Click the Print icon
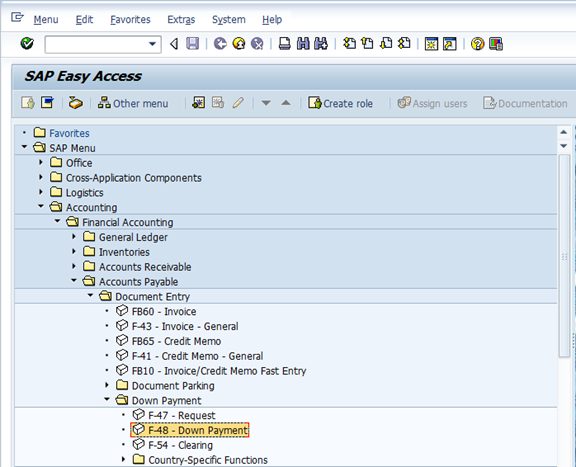Screen dimensions: 576x467 point(285,44)
